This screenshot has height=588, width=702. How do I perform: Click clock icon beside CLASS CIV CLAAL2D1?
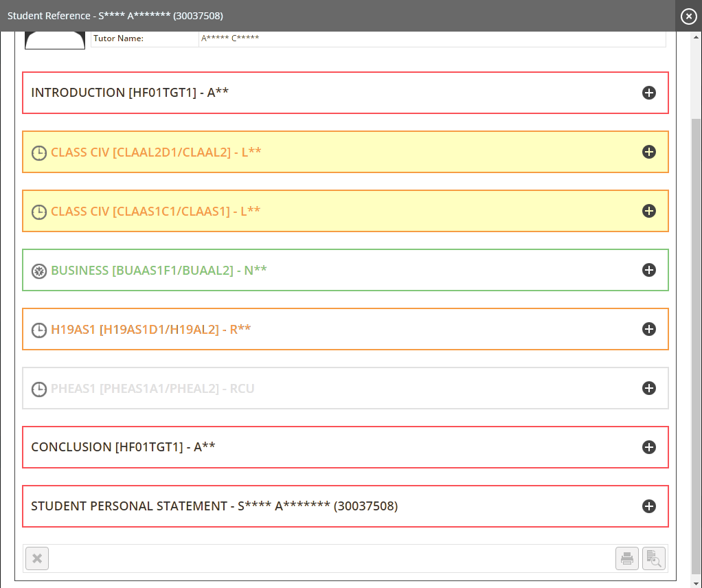[39, 152]
